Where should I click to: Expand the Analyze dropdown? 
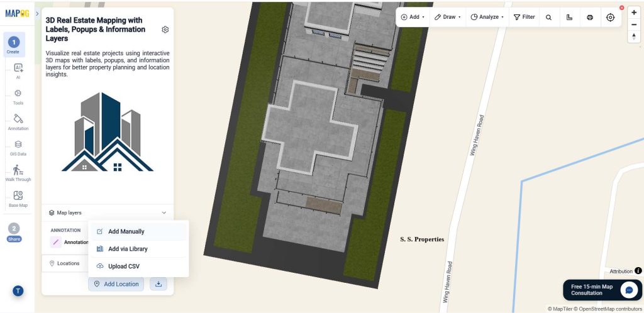pyautogui.click(x=487, y=17)
